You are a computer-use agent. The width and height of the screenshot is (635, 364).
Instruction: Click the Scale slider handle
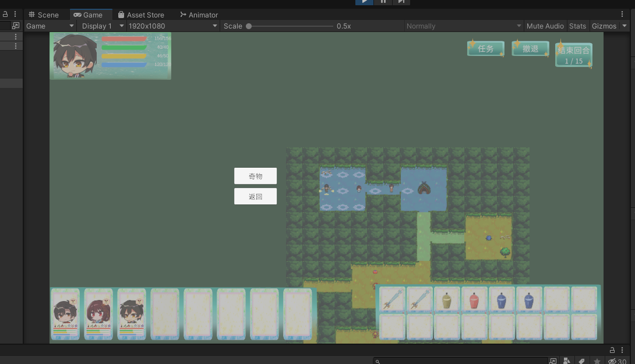pyautogui.click(x=249, y=26)
